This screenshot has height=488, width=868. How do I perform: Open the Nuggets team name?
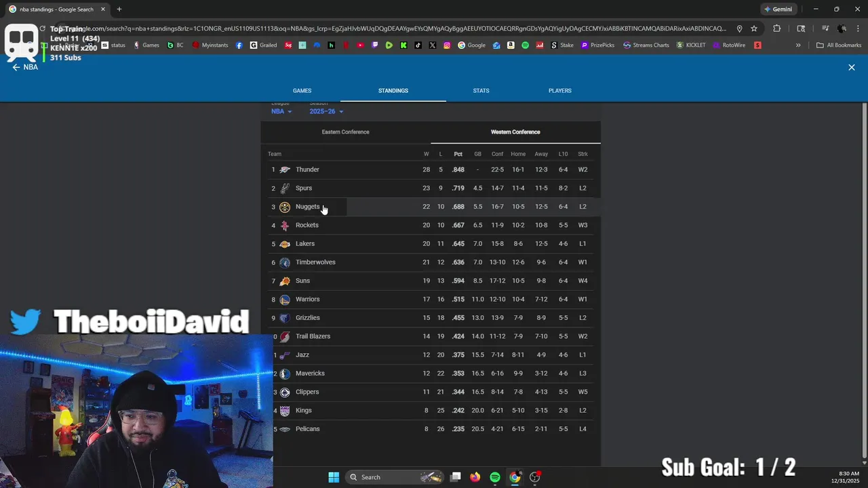[307, 207]
